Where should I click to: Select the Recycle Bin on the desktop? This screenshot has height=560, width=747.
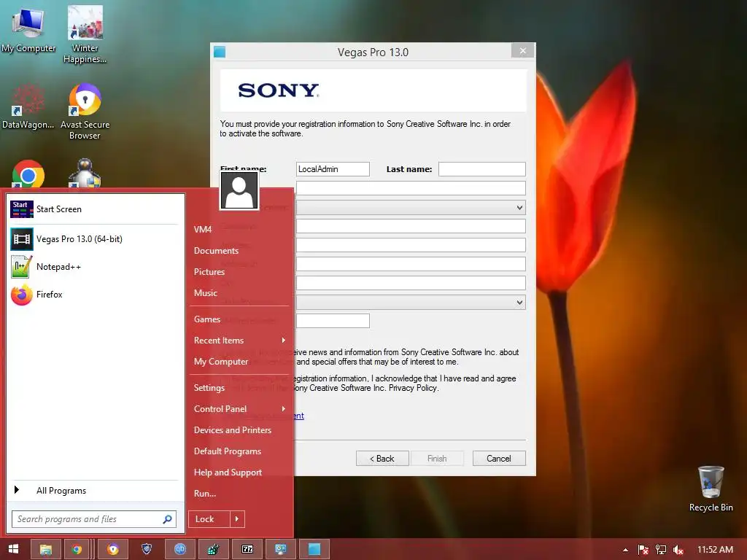[x=711, y=489]
